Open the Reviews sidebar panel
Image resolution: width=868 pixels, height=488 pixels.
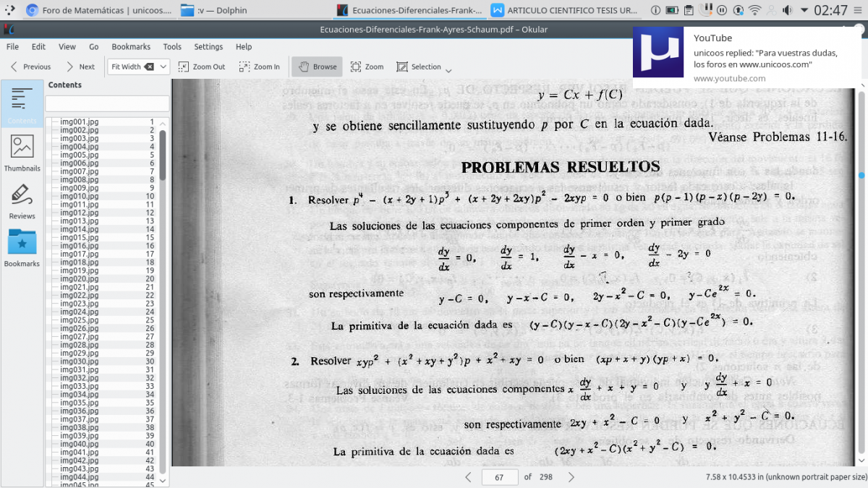tap(22, 201)
